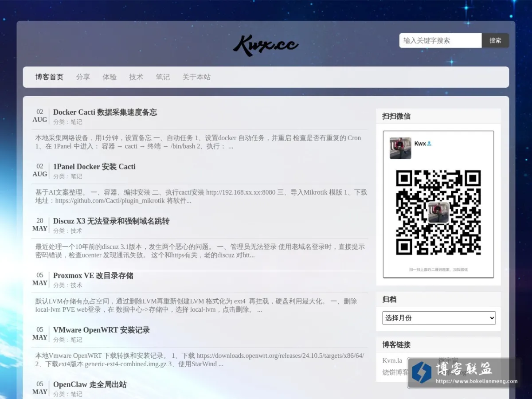This screenshot has width=532, height=399.
Task: Click 笔记 category under 1Panel Docker post
Action: tap(76, 176)
